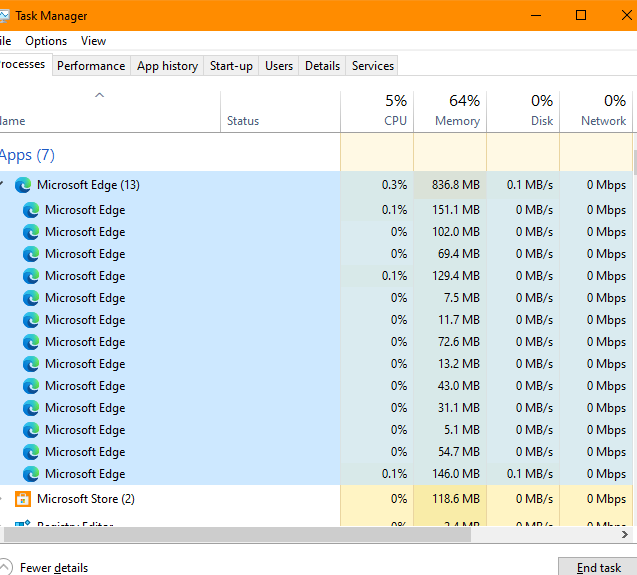
Task: Sort by the Name column header
Action: (x=110, y=111)
